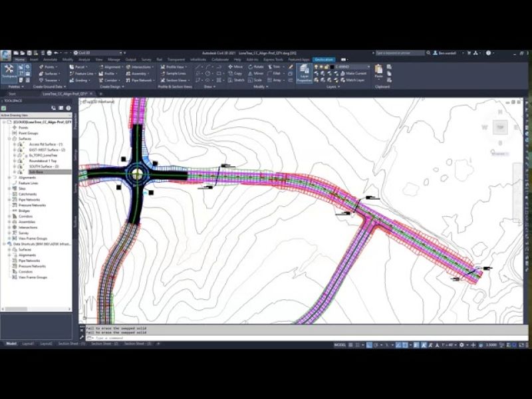Select the Array tool
The image size is (532, 399).
(x=275, y=80)
